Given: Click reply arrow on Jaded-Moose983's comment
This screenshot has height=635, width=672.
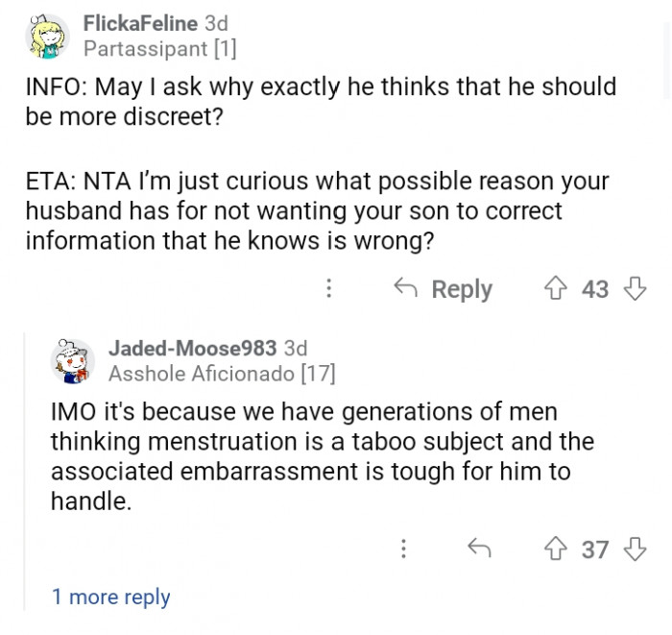Looking at the screenshot, I should tap(479, 549).
